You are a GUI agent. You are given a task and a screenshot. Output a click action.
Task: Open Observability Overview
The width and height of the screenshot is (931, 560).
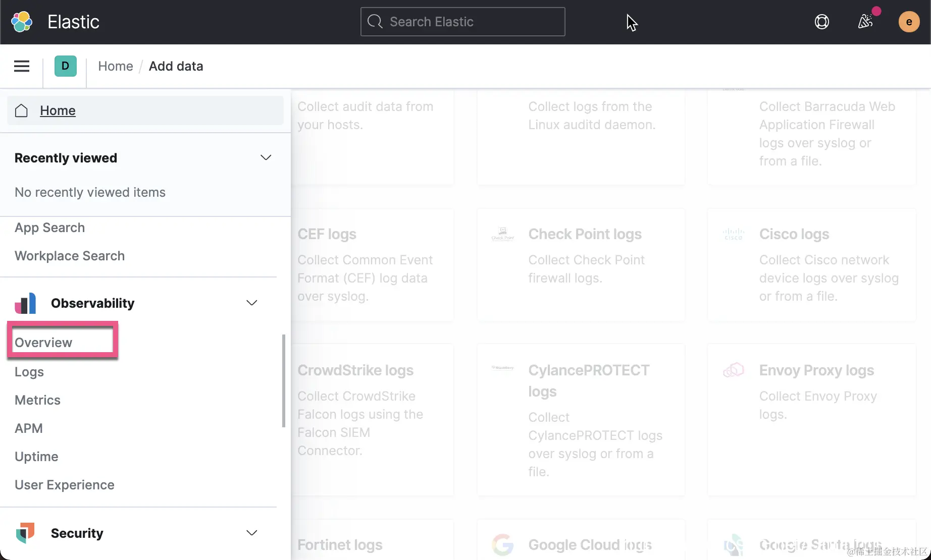pyautogui.click(x=43, y=343)
